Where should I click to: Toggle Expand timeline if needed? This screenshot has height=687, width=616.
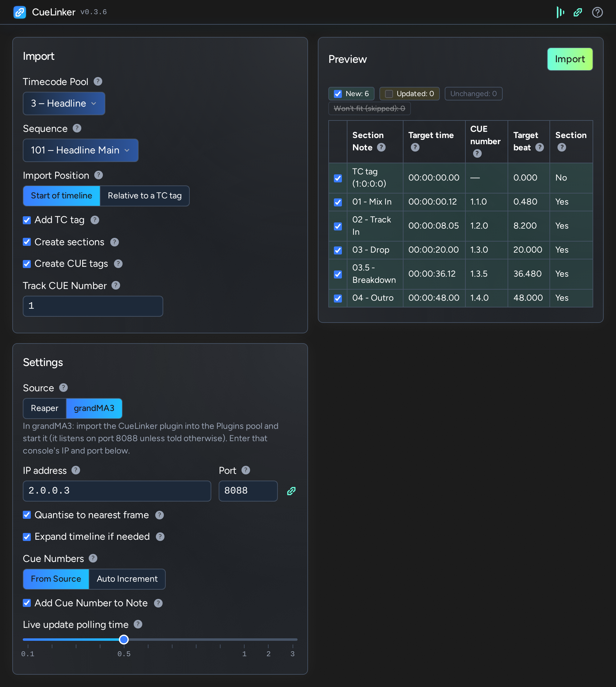click(27, 537)
